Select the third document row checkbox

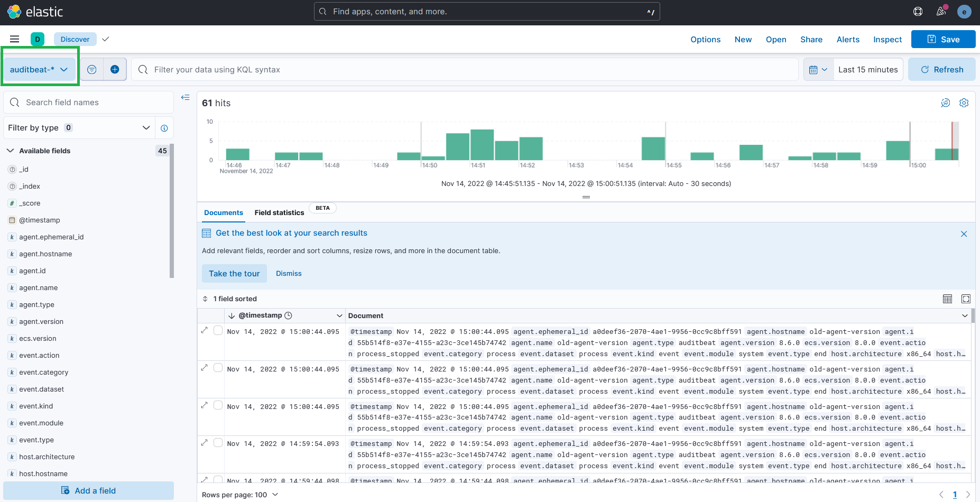218,405
